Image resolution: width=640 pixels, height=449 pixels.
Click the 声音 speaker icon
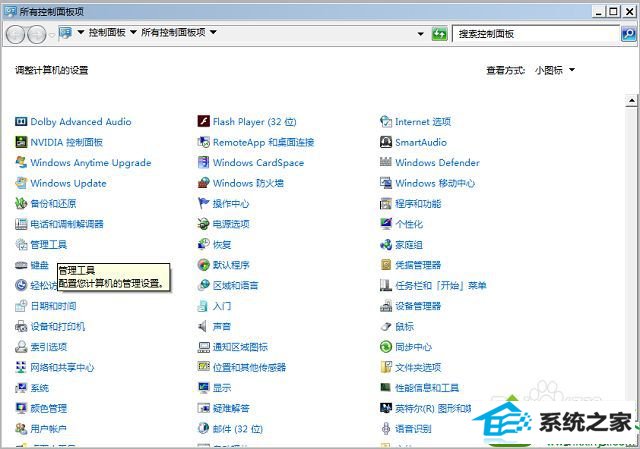pyautogui.click(x=202, y=326)
